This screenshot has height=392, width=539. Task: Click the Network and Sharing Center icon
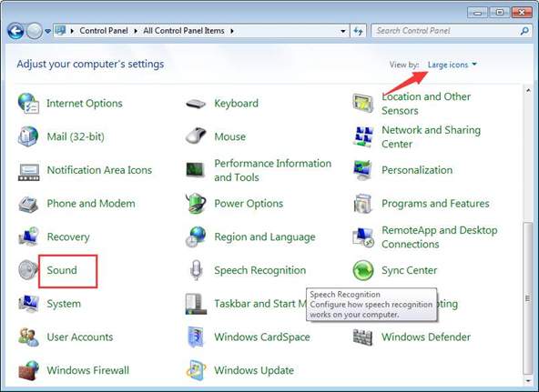click(363, 136)
